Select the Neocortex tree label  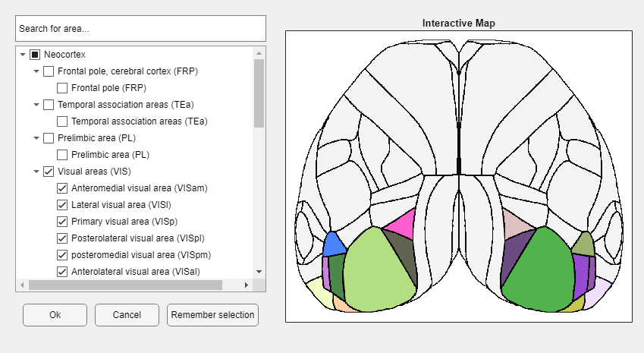[65, 54]
